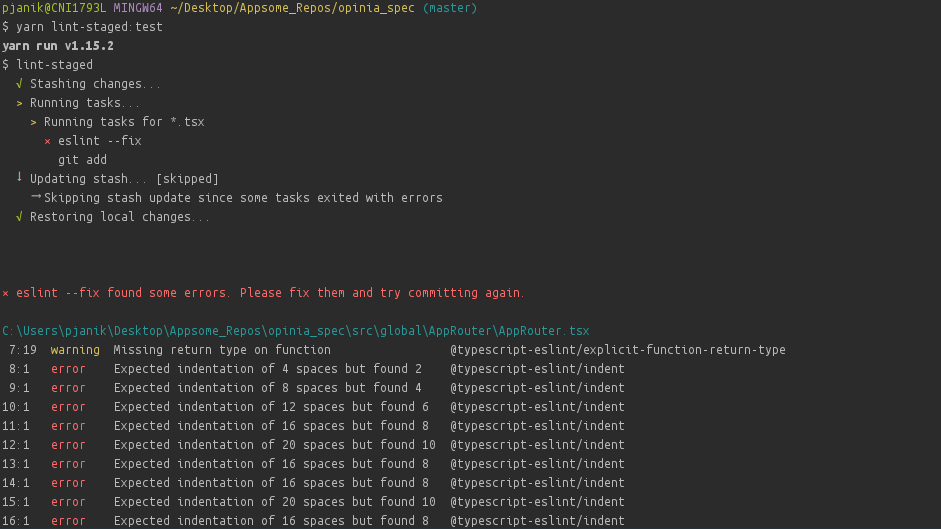Click the yellow warning label on line 7:19

[x=75, y=350]
